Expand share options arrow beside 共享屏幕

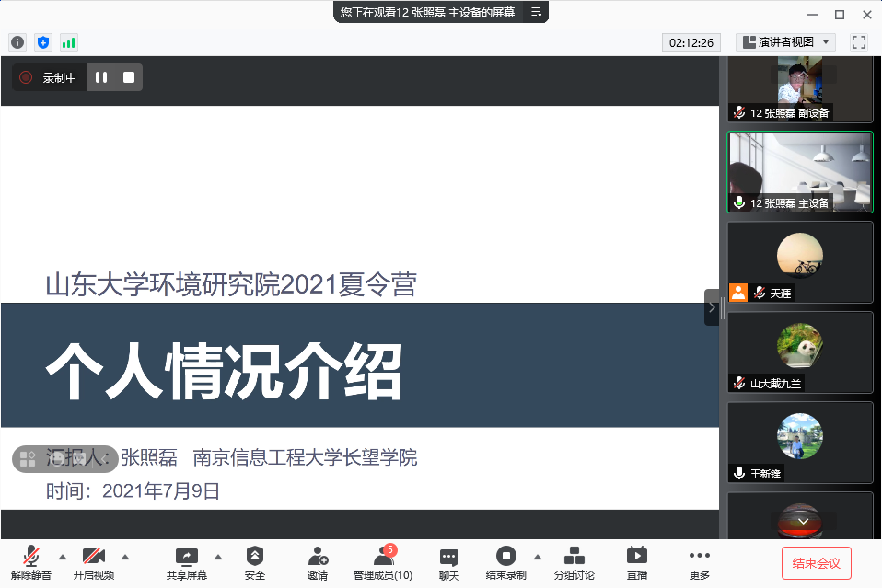(x=218, y=556)
